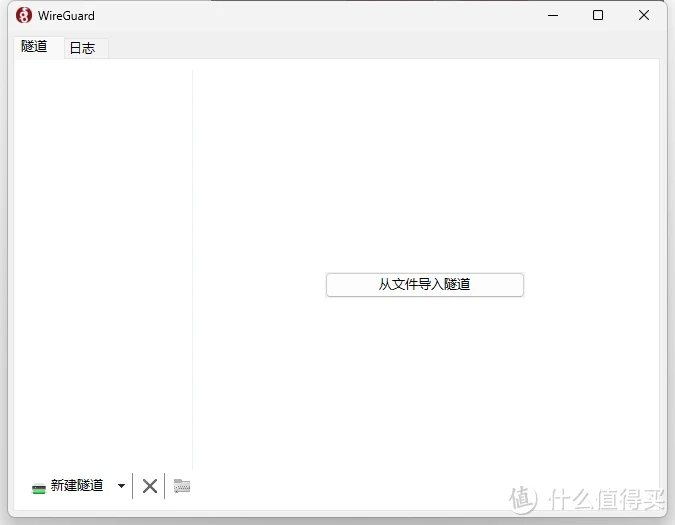This screenshot has width=675, height=525.
Task: Click the 新建隧道 toolbar button
Action: pyautogui.click(x=68, y=486)
